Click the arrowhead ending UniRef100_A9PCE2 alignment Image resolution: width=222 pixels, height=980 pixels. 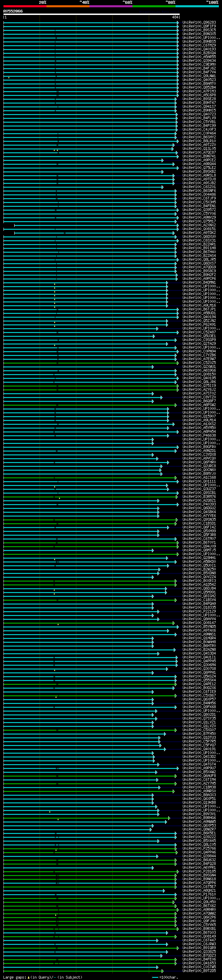162,160
